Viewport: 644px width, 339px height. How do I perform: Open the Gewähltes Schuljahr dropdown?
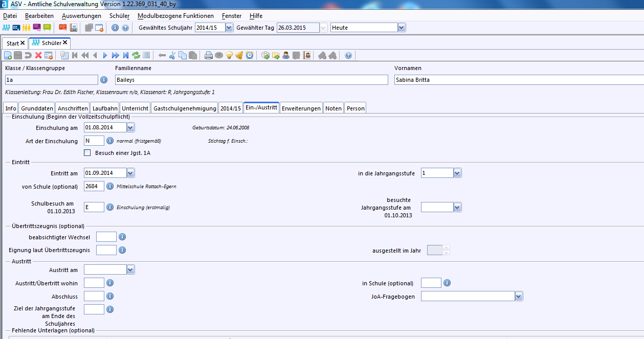(229, 28)
